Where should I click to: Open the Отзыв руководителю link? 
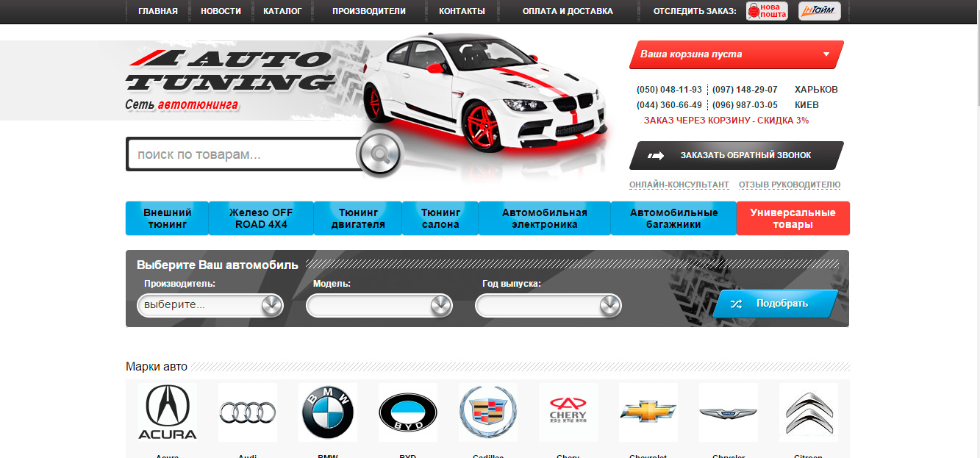click(x=790, y=185)
